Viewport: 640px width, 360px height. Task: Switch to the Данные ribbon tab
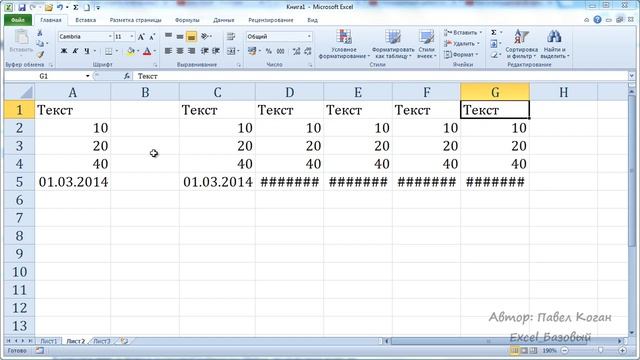[x=224, y=20]
